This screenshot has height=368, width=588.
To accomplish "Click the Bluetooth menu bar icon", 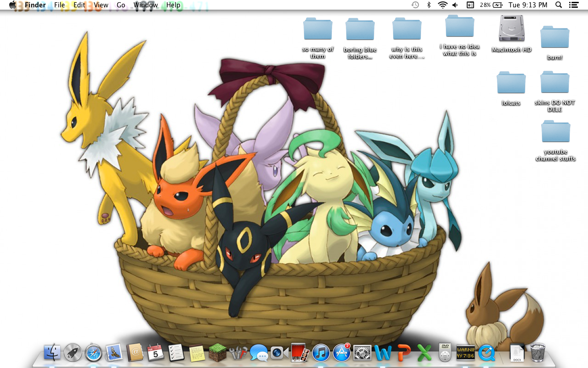I will (x=430, y=5).
